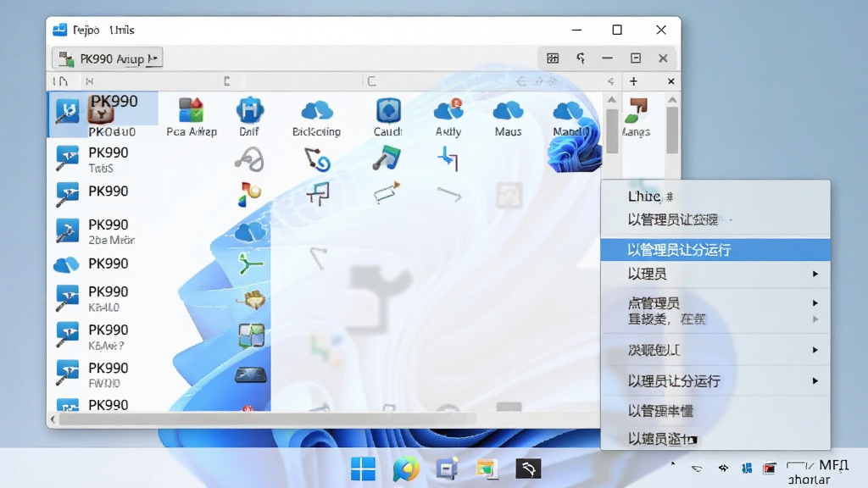Image resolution: width=868 pixels, height=488 pixels.
Task: Select the music note icon below Caudi
Action: 387,158
